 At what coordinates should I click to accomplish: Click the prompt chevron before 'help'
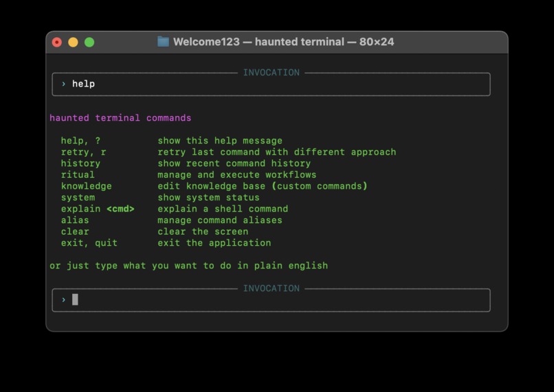tap(64, 84)
